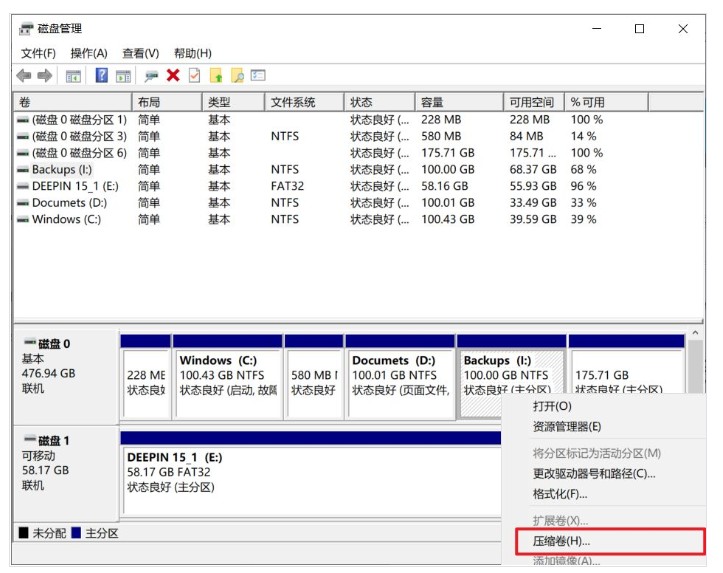
Task: Click the yellow folder with green arrow icon
Action: (x=216, y=76)
